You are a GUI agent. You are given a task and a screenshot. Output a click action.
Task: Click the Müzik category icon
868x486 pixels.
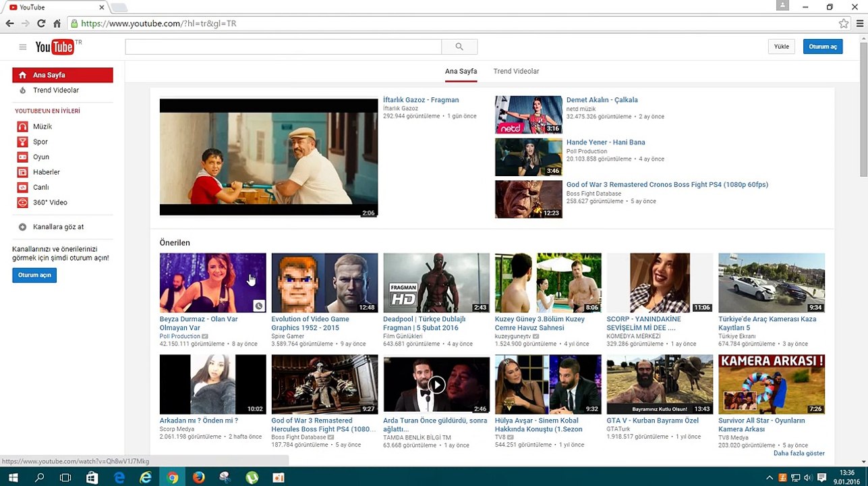[22, 126]
